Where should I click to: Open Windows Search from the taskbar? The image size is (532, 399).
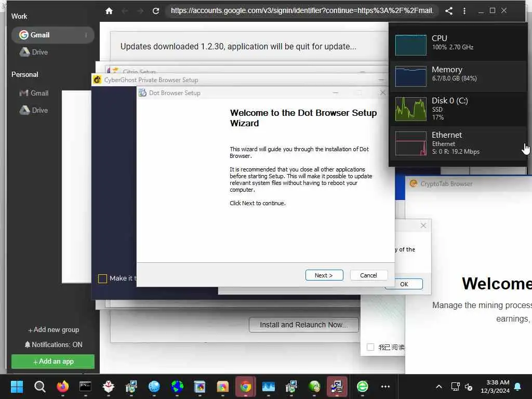point(39,387)
